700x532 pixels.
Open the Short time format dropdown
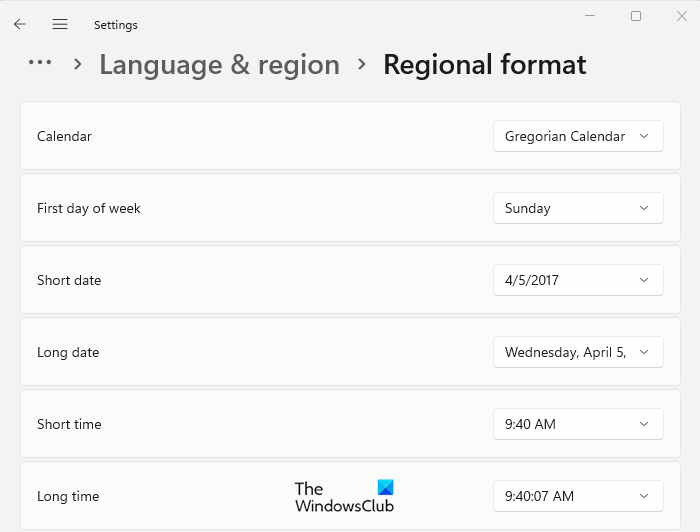click(578, 424)
